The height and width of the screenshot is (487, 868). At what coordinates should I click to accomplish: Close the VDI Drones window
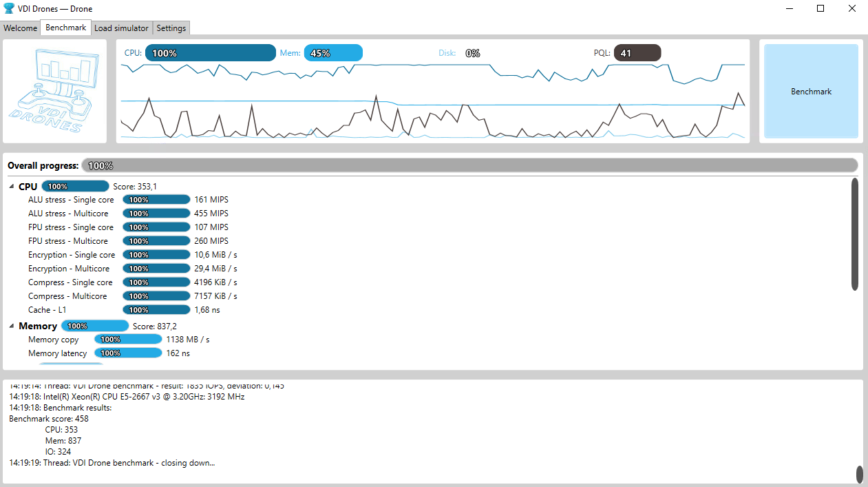pos(852,8)
